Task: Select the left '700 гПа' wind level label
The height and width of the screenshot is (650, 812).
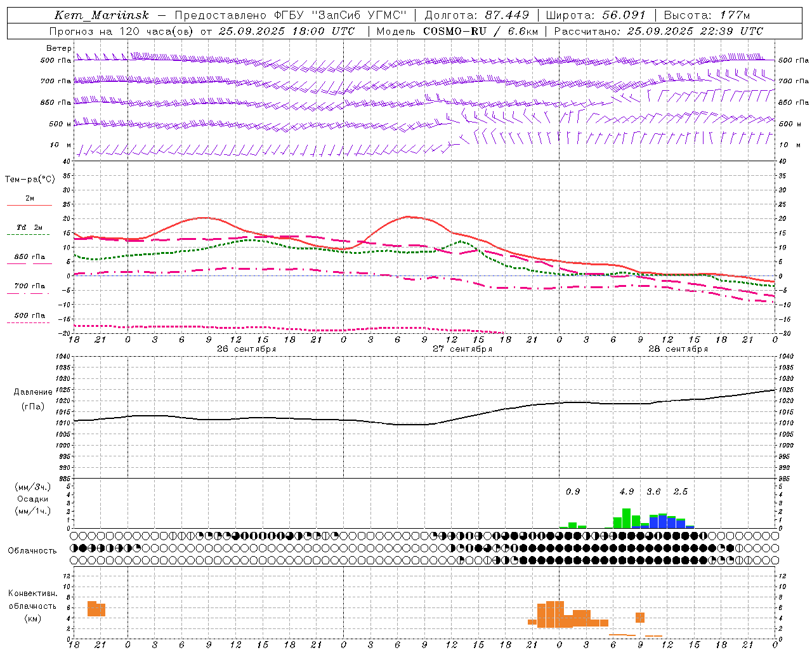Action: pos(56,81)
